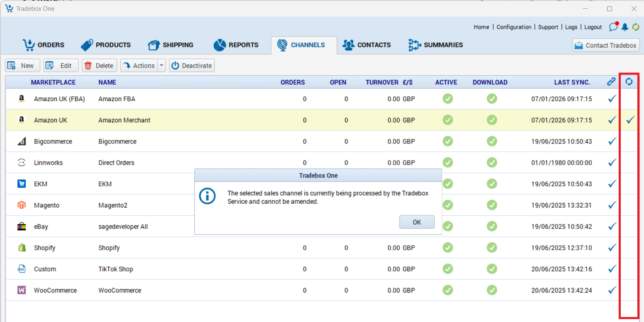Switch to the Orders tab
The height and width of the screenshot is (322, 644).
44,45
